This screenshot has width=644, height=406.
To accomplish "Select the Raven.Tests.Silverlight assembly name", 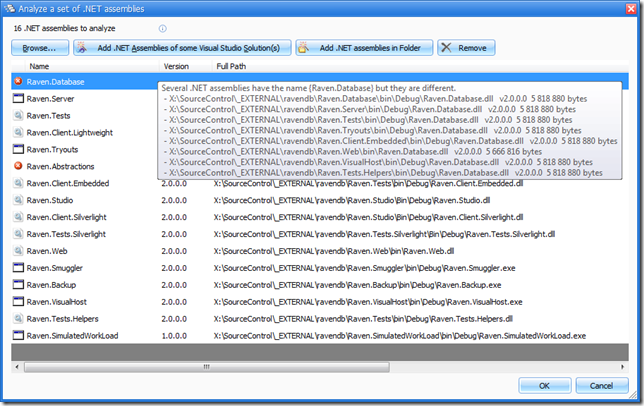I will click(x=66, y=234).
